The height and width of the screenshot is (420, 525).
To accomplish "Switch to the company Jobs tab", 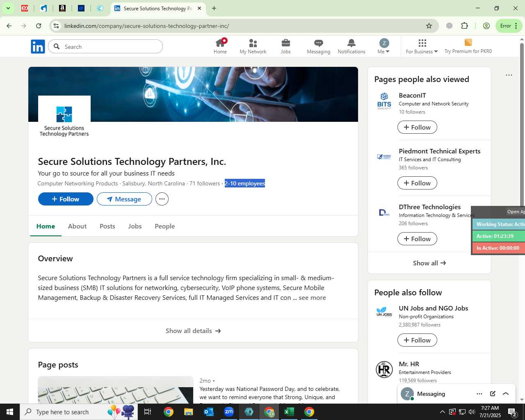I will (x=135, y=226).
